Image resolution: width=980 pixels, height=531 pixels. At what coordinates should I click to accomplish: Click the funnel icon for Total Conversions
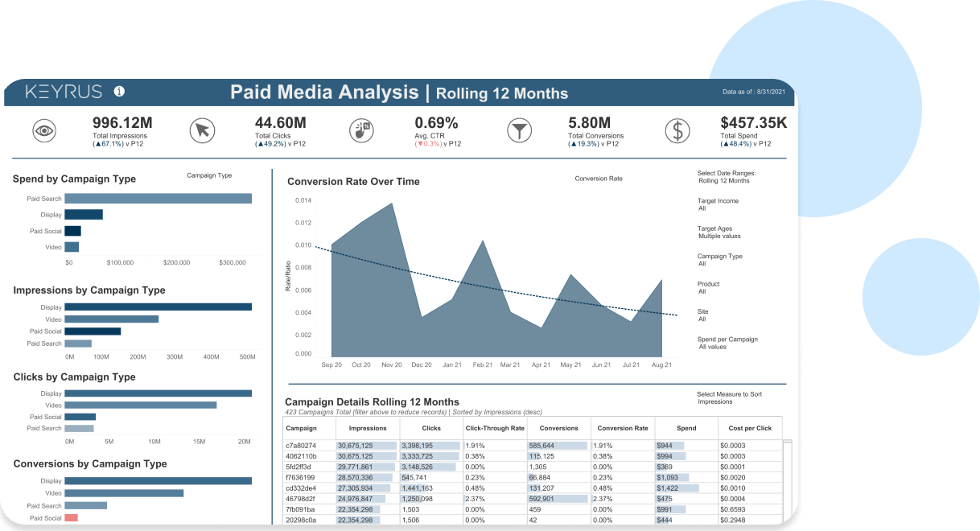pos(519,130)
